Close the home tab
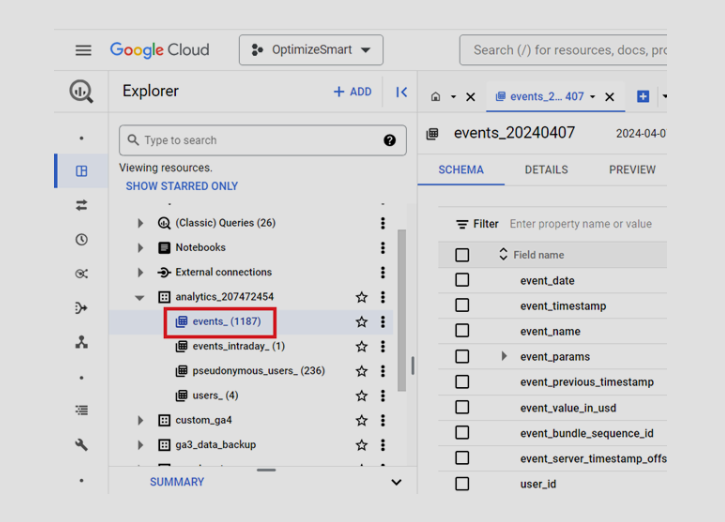Screen dimensions: 725x522 (x=471, y=97)
